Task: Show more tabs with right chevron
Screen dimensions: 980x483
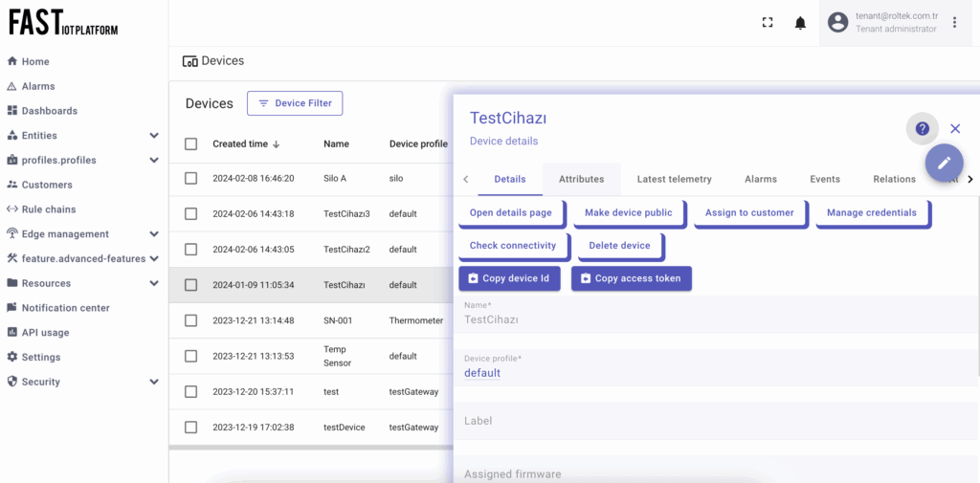Action: pyautogui.click(x=970, y=179)
